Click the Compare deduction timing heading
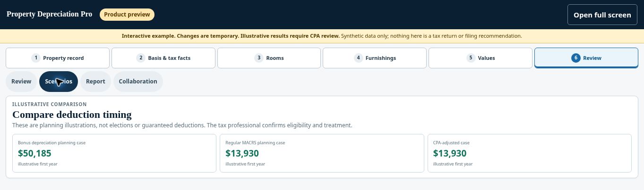644x190 pixels. pyautogui.click(x=72, y=115)
